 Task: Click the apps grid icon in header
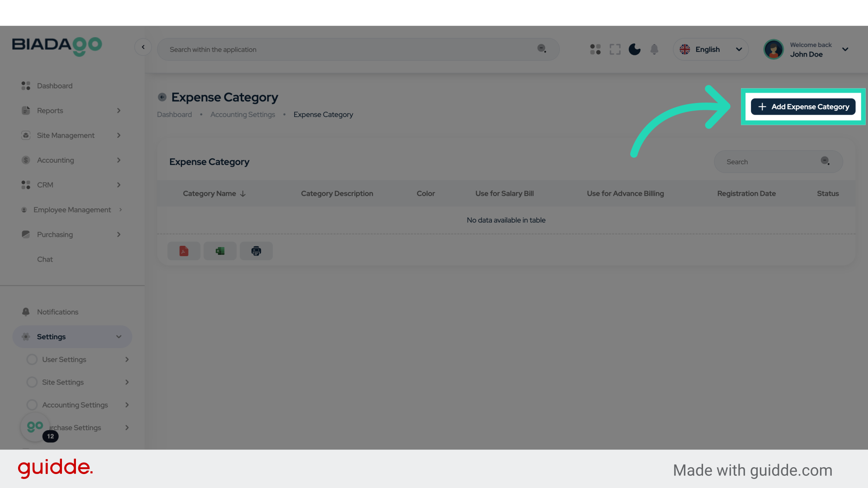(x=595, y=49)
